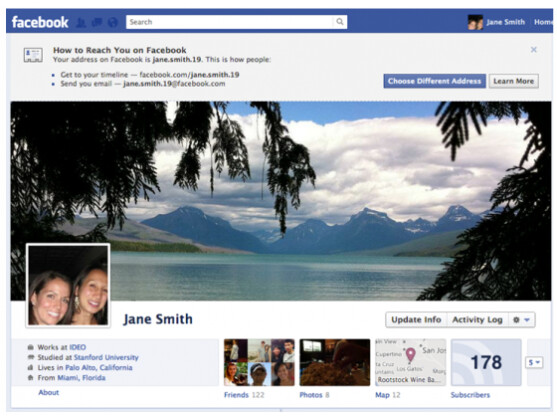This screenshot has height=418, width=557.
Task: Open the Activity Log
Action: [477, 320]
